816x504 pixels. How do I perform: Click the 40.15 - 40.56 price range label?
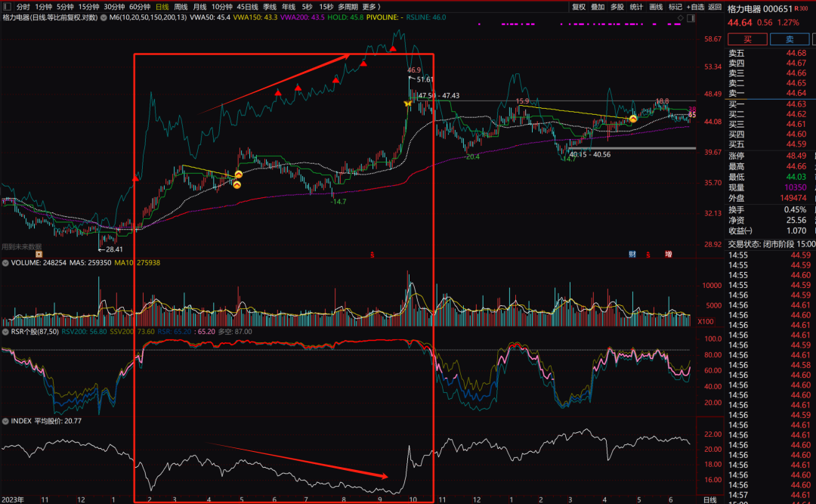(x=590, y=155)
